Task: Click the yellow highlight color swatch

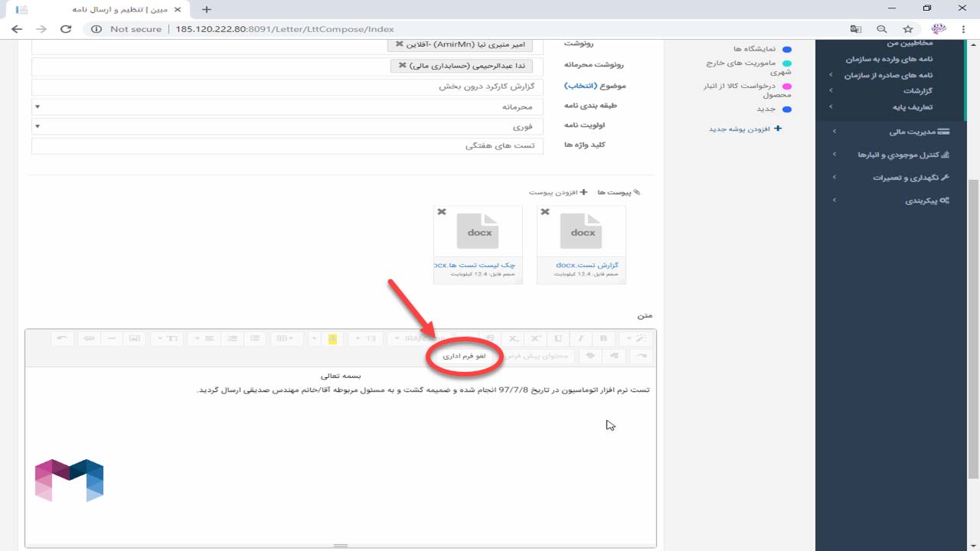Action: coord(332,338)
